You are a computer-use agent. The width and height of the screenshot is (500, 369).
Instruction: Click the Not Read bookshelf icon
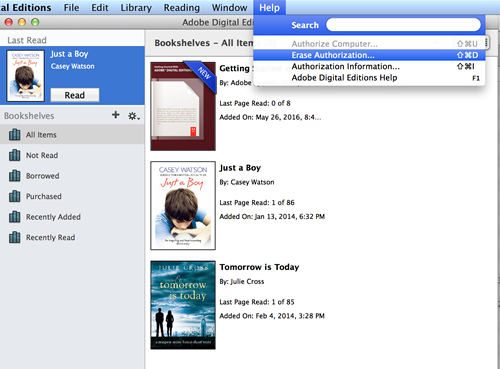click(14, 155)
